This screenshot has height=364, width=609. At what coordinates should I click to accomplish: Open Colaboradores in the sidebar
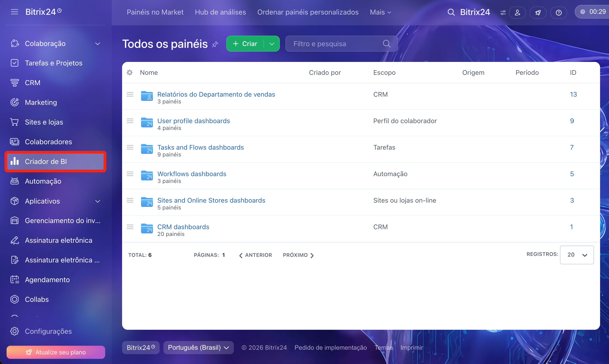pos(55,142)
